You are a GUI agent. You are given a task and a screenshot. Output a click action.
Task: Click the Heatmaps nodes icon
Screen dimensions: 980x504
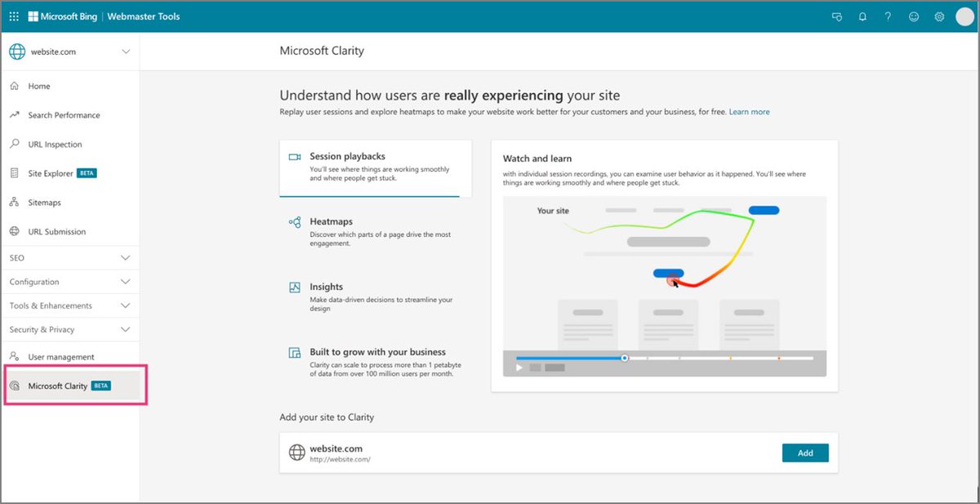(x=295, y=222)
